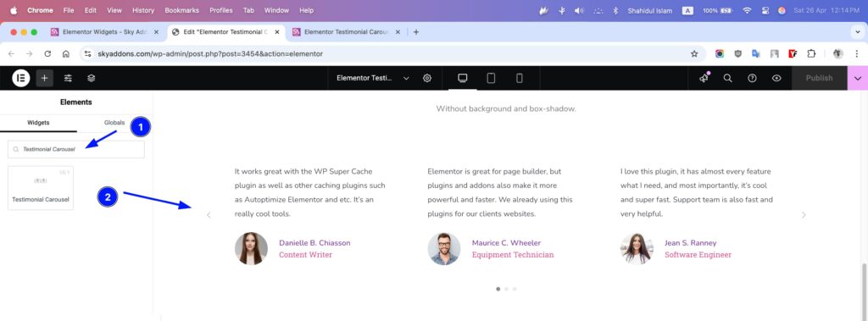This screenshot has width=868, height=321.
Task: Click the Content Writer title
Action: 305,255
